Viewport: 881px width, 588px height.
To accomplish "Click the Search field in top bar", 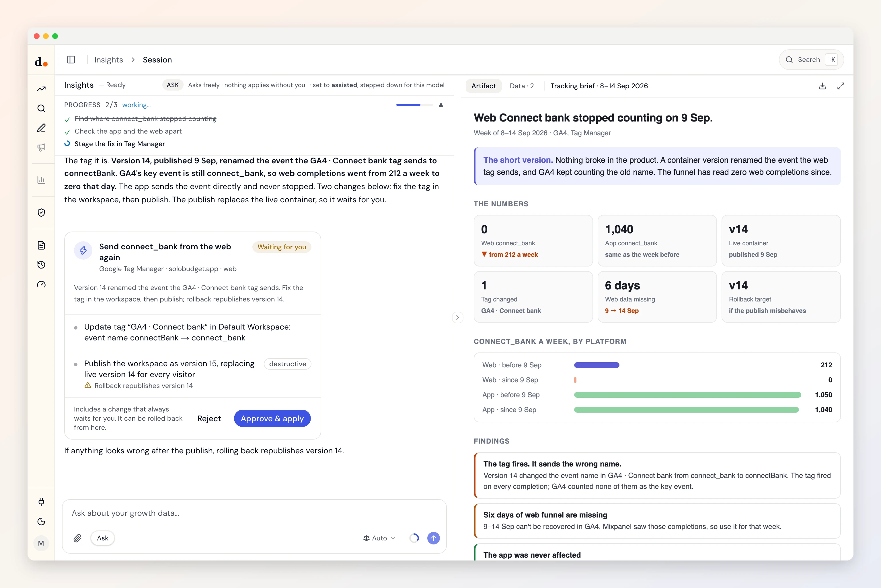I will click(x=811, y=60).
